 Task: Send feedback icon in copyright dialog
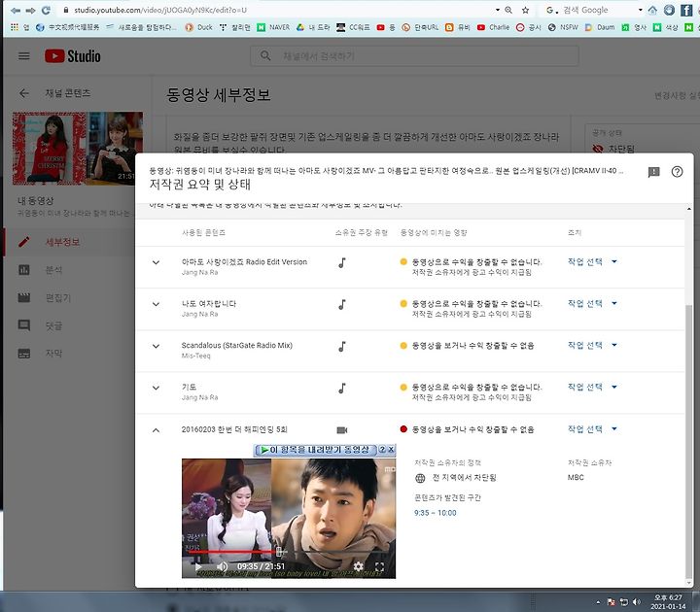pyautogui.click(x=653, y=172)
